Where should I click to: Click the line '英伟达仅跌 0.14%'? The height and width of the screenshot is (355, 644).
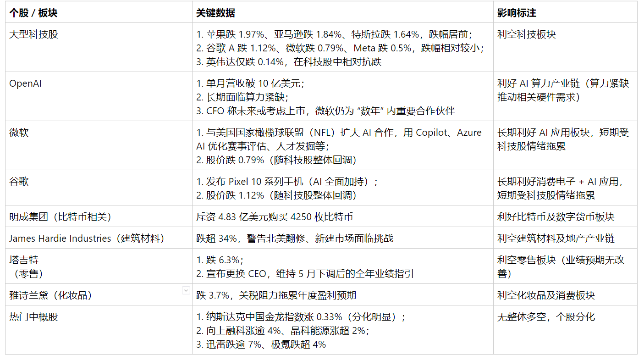(x=289, y=61)
